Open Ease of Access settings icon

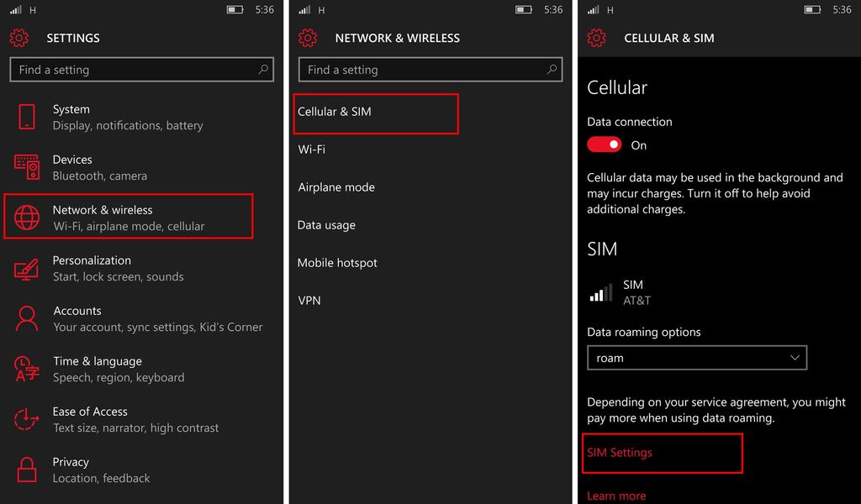[x=24, y=419]
